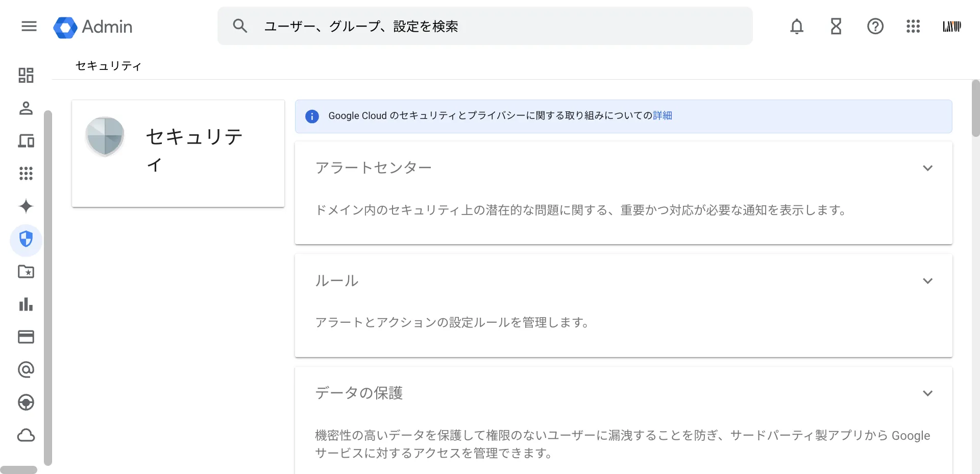980x474 pixels.
Task: Open the main hamburger menu
Action: [29, 26]
